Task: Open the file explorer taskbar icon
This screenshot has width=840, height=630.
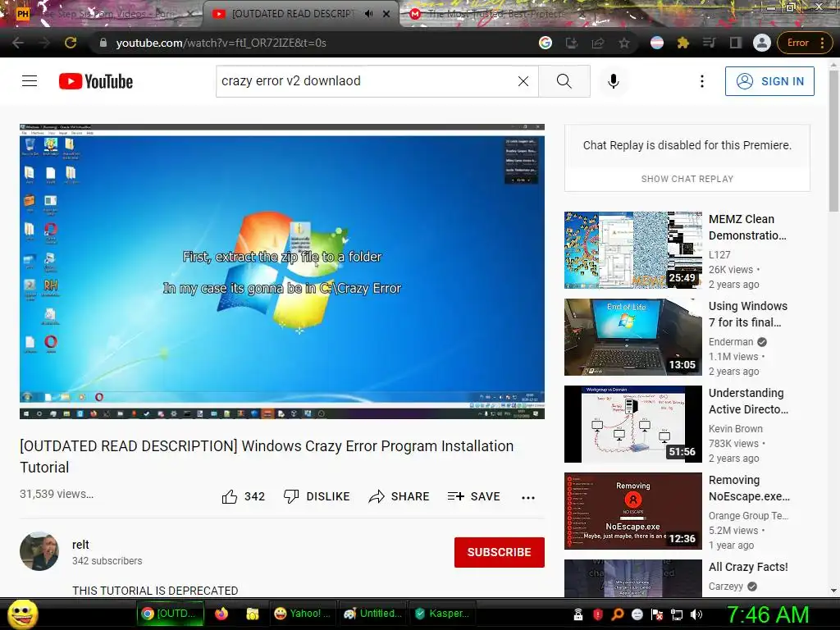Action: 253,614
